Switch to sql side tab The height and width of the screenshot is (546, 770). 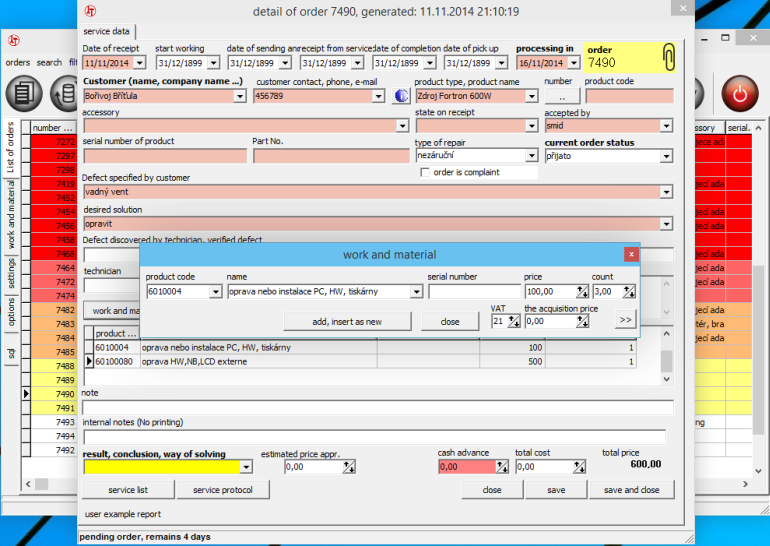point(10,354)
